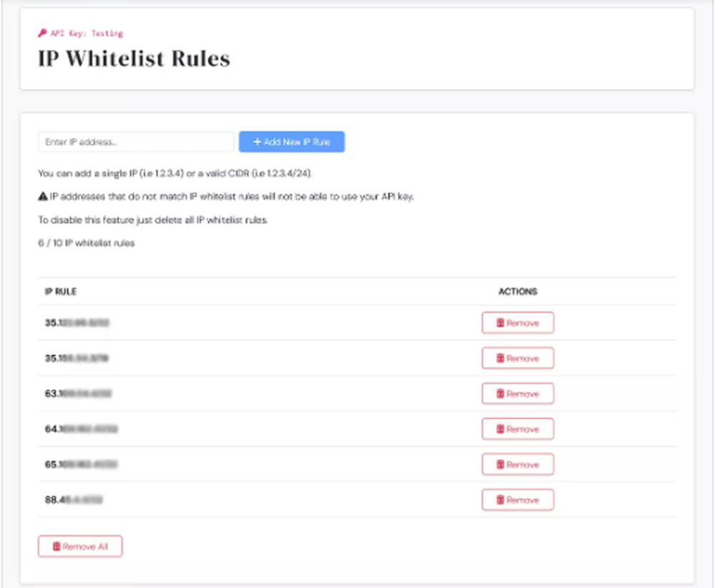Select the 64.1 IP address entry
Viewport: 715px width, 588px height.
click(81, 429)
